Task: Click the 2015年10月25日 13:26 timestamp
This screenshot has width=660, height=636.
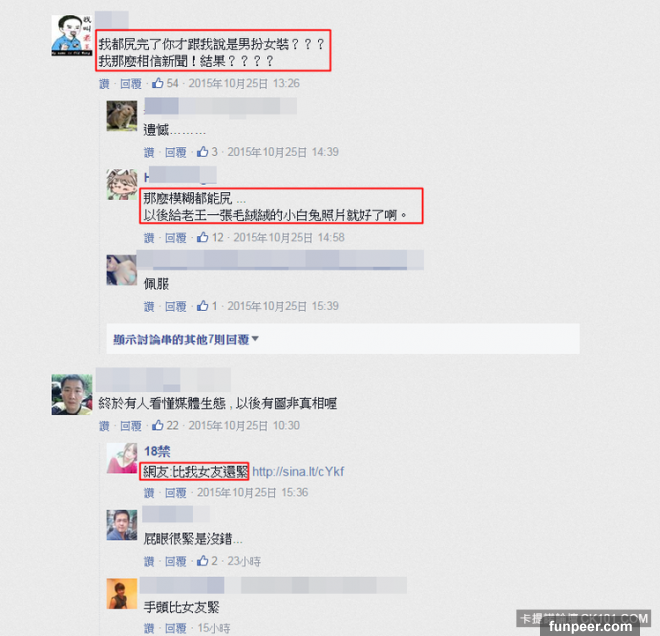Action: click(x=244, y=83)
